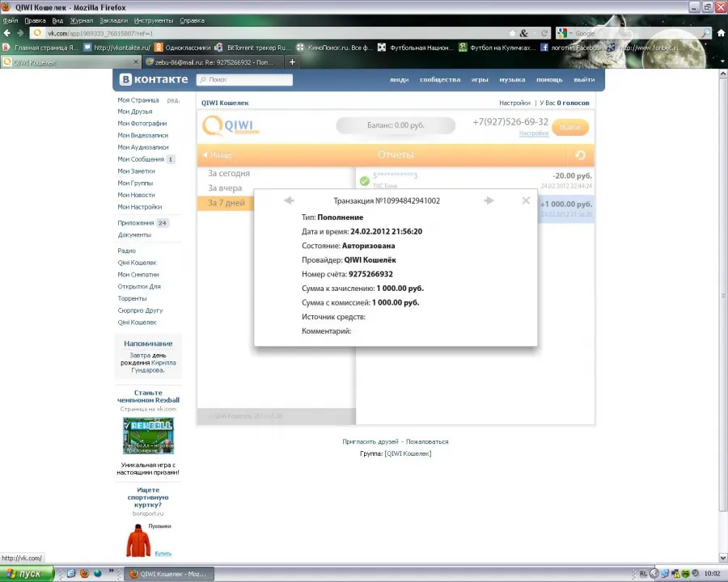This screenshot has height=582, width=728.
Task: Open the Закладки menu
Action: (x=113, y=20)
